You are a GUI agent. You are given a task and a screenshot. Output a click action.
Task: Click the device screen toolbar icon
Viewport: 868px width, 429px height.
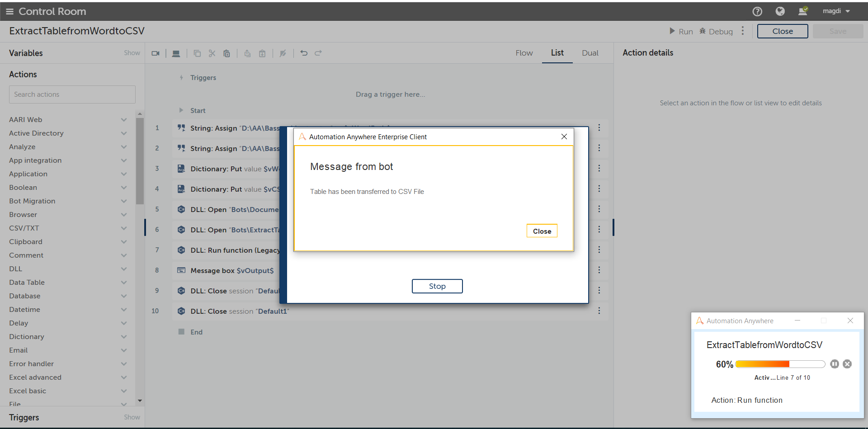tap(176, 53)
